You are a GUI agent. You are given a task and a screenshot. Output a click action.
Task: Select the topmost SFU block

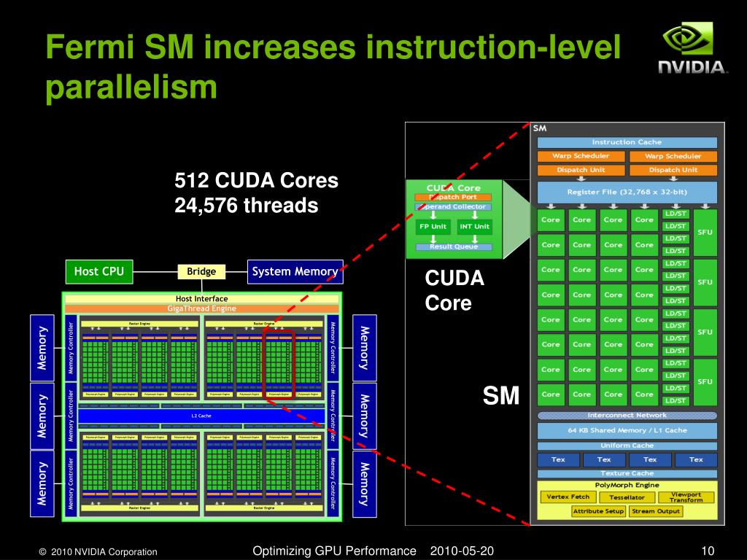(705, 233)
